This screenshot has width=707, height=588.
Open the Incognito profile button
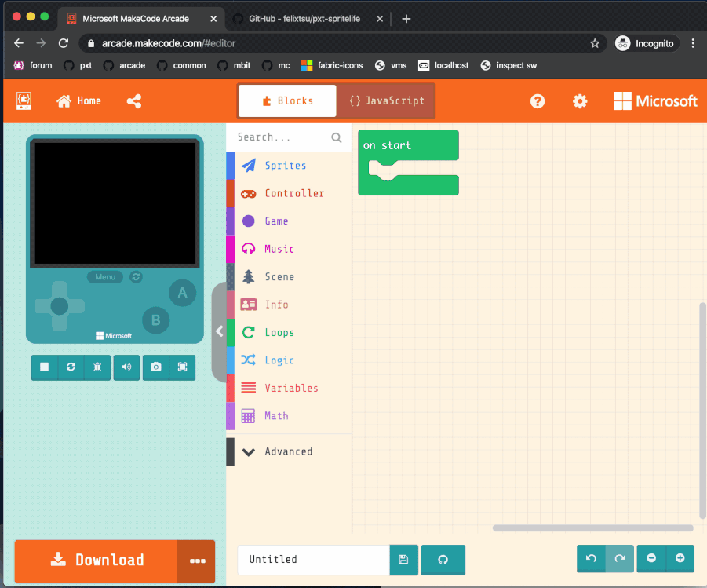pyautogui.click(x=646, y=43)
